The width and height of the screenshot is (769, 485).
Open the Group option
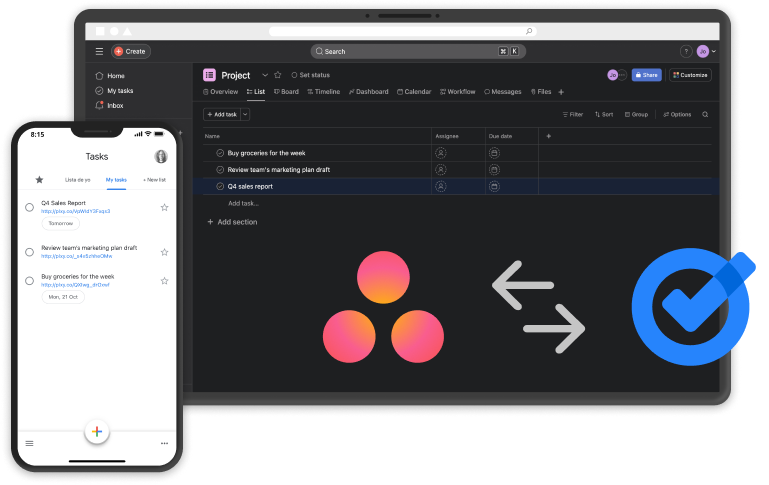[636, 114]
